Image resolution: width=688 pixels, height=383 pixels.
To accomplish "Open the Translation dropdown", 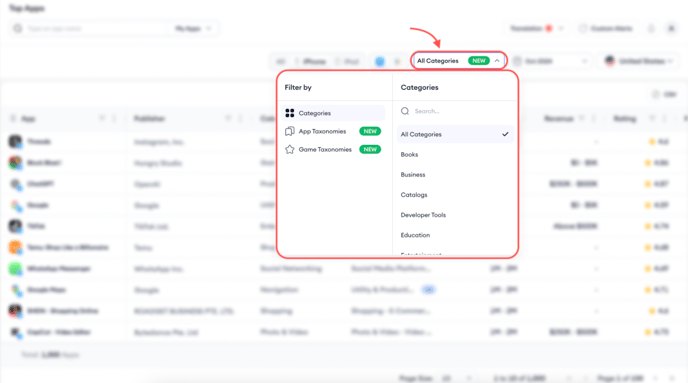I will click(536, 29).
